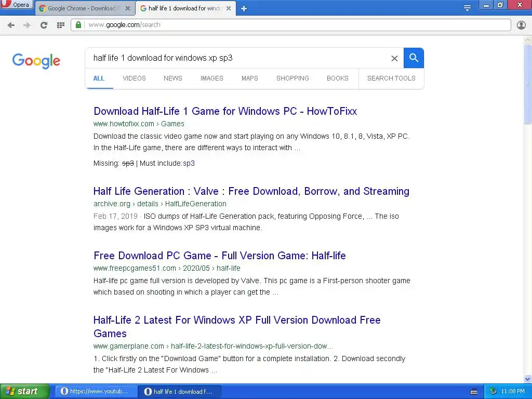The height and width of the screenshot is (399, 532).
Task: Close the Google Chrome Download tab
Action: [x=128, y=8]
